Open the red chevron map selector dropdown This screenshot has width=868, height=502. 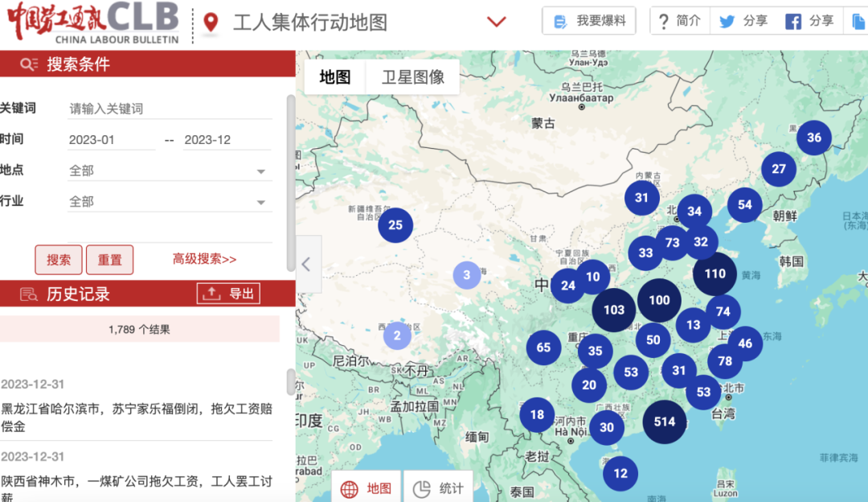[497, 22]
